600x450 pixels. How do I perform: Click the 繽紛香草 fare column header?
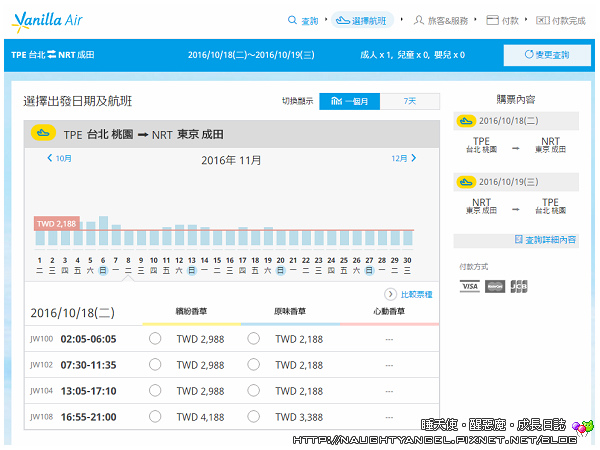coord(191,311)
